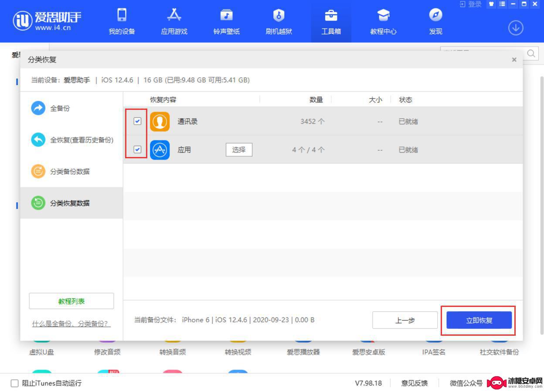Image resolution: width=544 pixels, height=392 pixels.
Task: Open the title bar list menu icon
Action: [x=502, y=4]
